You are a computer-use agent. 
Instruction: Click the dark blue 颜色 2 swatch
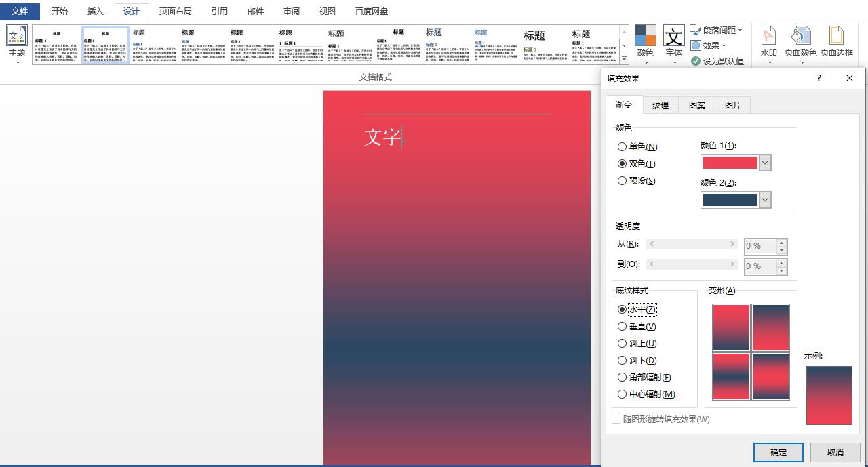click(x=730, y=200)
